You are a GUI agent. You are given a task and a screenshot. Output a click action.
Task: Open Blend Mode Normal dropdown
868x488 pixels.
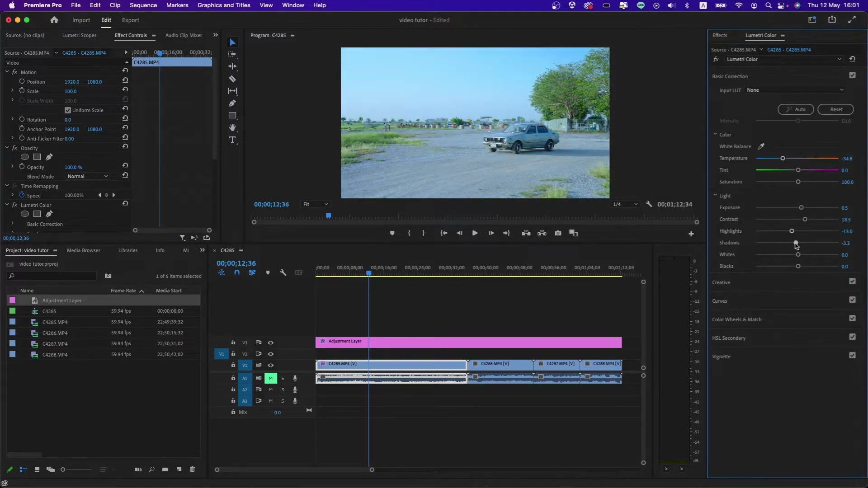[88, 176]
